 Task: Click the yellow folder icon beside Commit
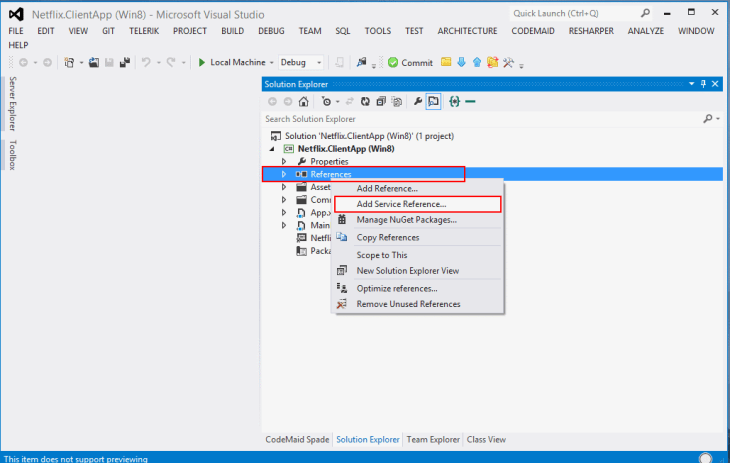446,62
